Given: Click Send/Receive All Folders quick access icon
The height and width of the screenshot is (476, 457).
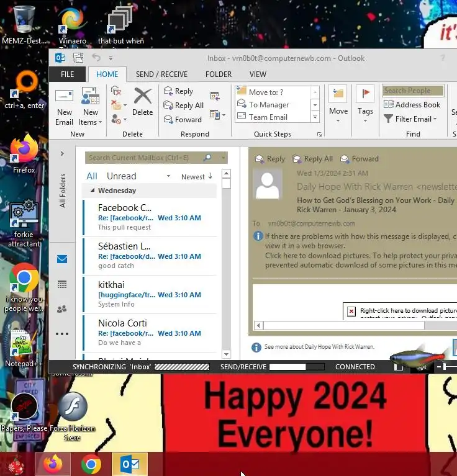Looking at the screenshot, I should click(x=78, y=58).
